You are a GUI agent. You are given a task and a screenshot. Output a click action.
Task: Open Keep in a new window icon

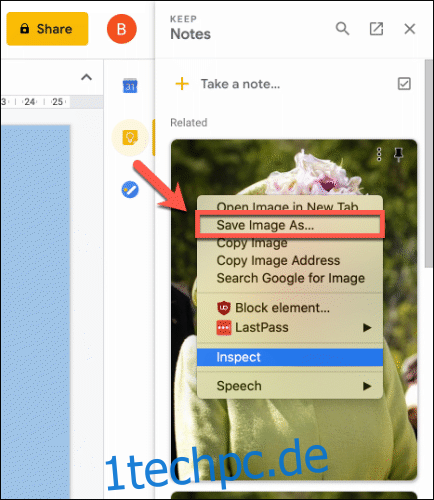point(376,29)
